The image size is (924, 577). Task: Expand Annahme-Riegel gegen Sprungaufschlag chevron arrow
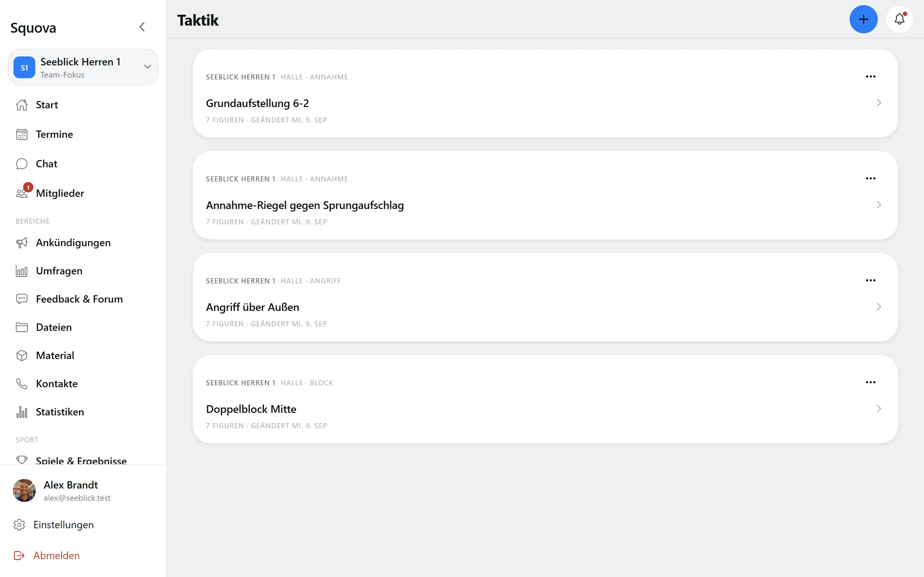coord(879,205)
